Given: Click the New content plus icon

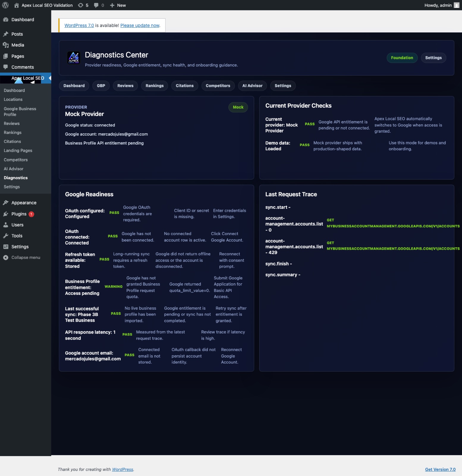Looking at the screenshot, I should (112, 5).
